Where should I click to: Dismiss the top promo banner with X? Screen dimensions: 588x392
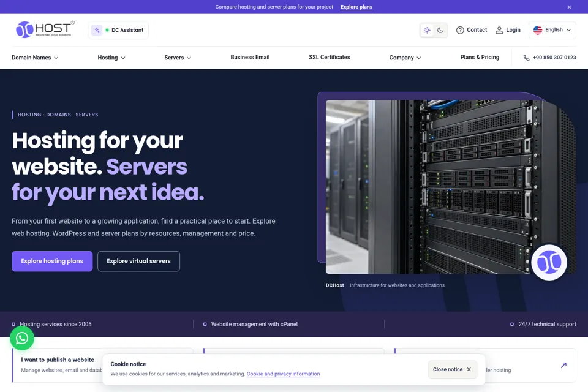tap(569, 7)
